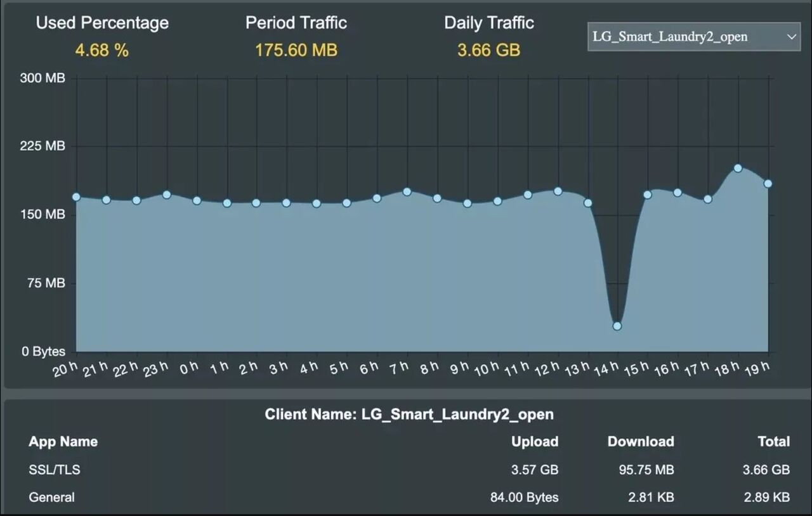
Task: Select the SSL/TLS app row name
Action: (55, 470)
